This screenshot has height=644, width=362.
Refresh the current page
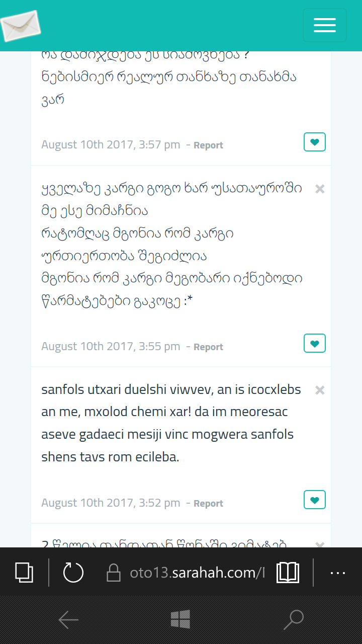73,573
